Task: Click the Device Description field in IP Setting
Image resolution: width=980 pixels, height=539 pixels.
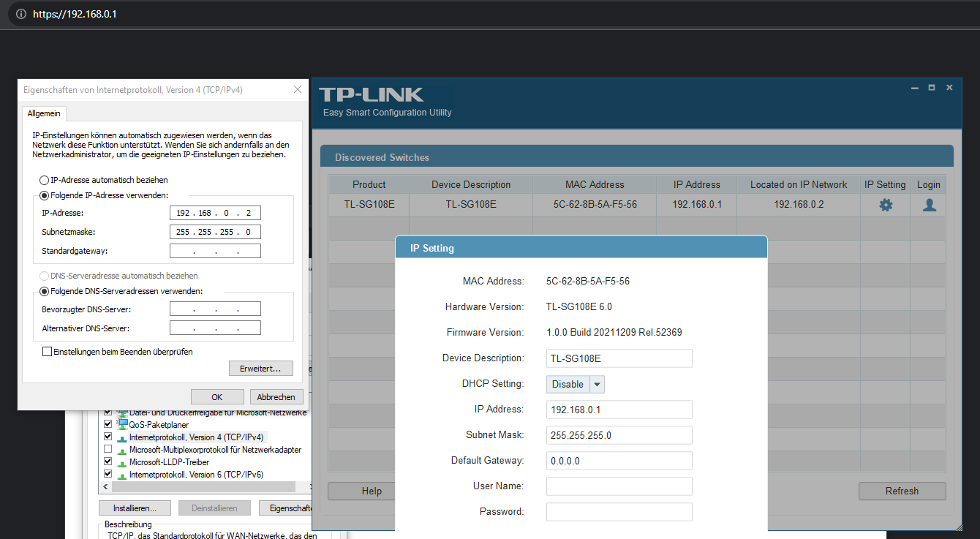Action: coord(619,358)
